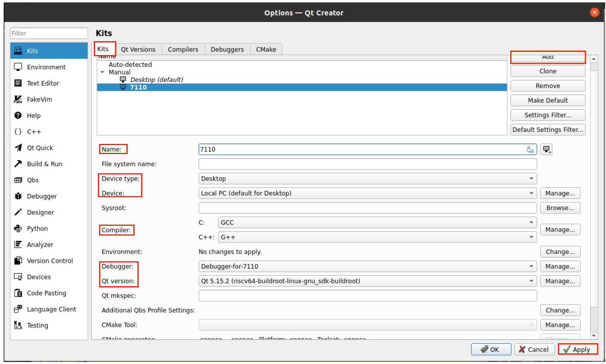Open the Testing flask icon
Viewport: 606px width, 364px height.
[18, 325]
